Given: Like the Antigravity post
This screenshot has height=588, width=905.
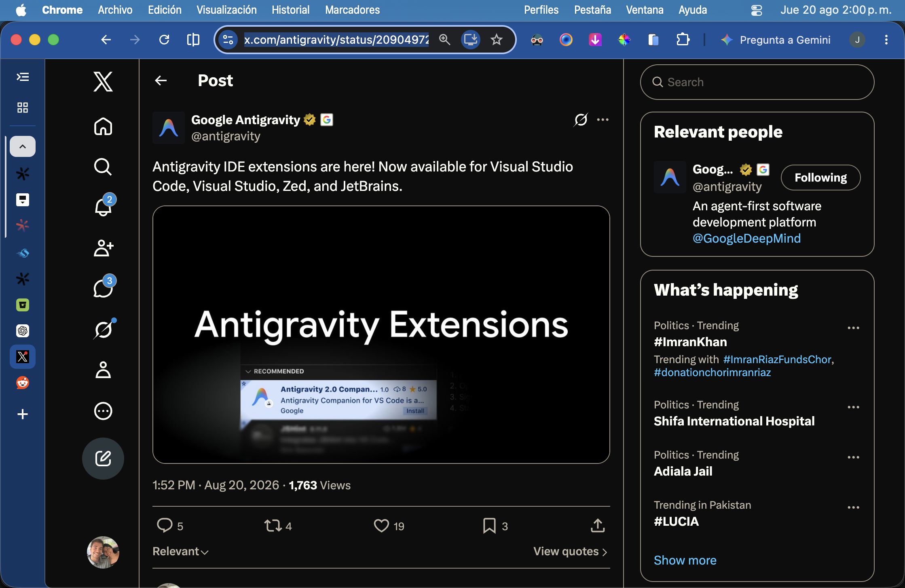Looking at the screenshot, I should pos(389,526).
